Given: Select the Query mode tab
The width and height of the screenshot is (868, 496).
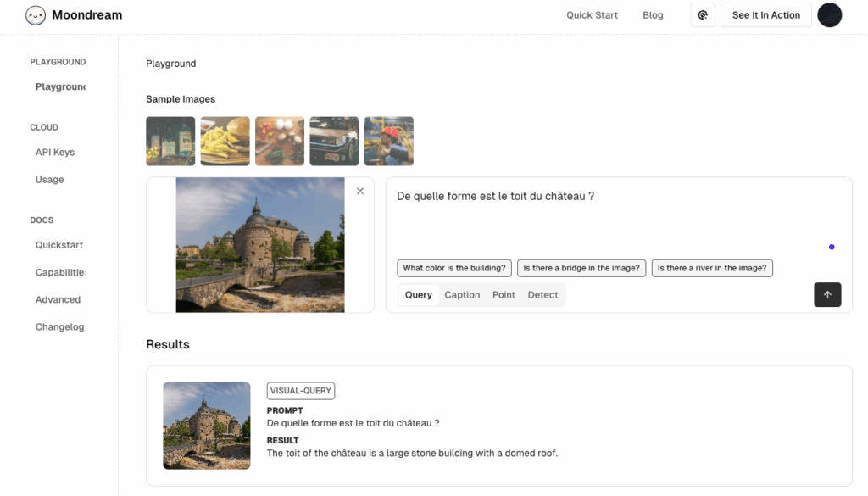Looking at the screenshot, I should 419,295.
